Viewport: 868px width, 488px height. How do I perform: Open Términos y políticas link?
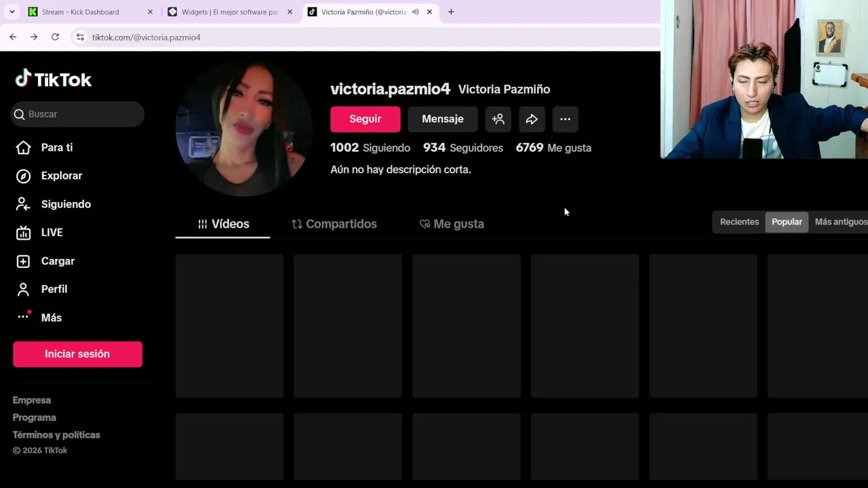tap(56, 435)
